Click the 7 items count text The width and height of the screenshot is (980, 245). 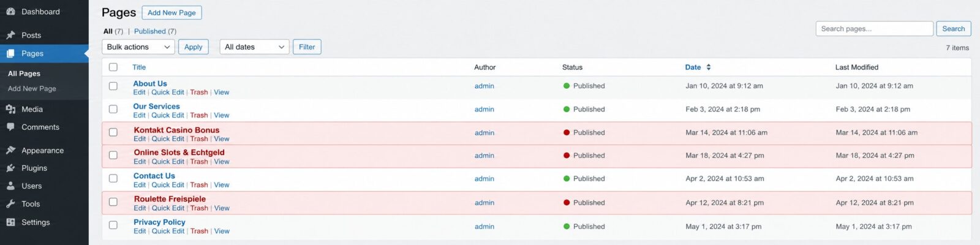click(x=957, y=48)
